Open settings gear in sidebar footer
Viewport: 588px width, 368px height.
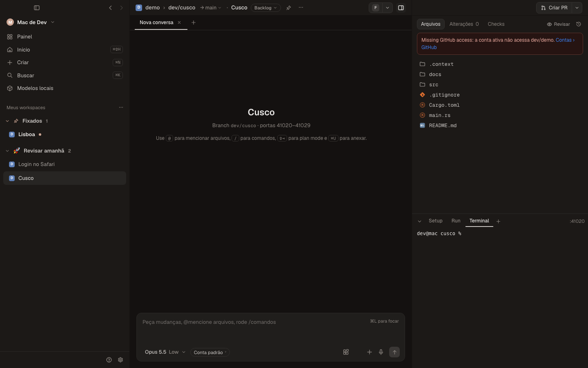coord(120,360)
